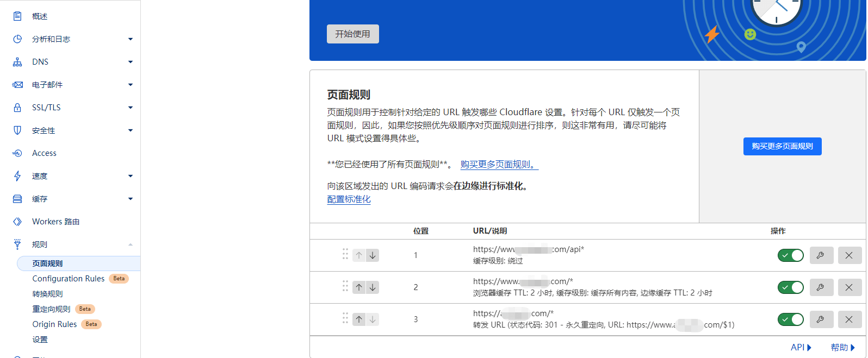Click the blue Buy more page rules button
The height and width of the screenshot is (358, 868).
(783, 146)
